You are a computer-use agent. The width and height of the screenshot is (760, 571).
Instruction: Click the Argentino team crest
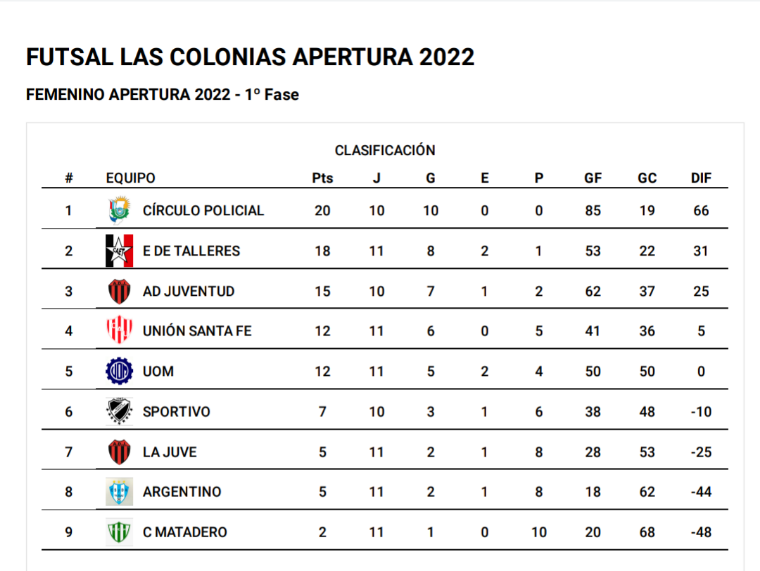[x=119, y=492]
